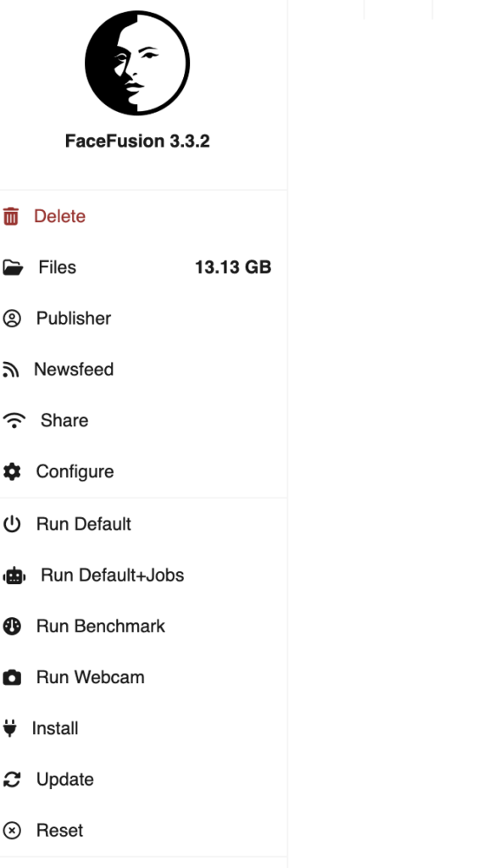Click the Publisher user circle icon
Viewport: 500px width, 868px height.
click(x=12, y=319)
